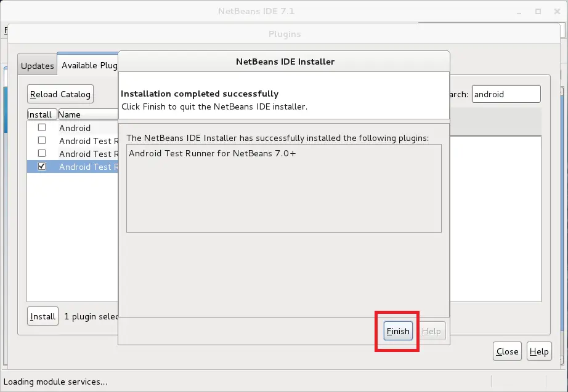Click the Install button in Plugins window

click(43, 316)
